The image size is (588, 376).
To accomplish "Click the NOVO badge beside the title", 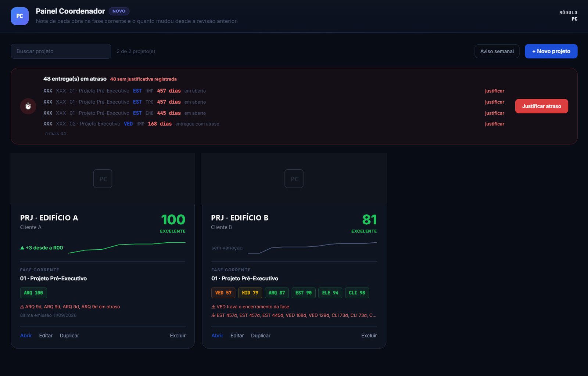I will 119,11.
